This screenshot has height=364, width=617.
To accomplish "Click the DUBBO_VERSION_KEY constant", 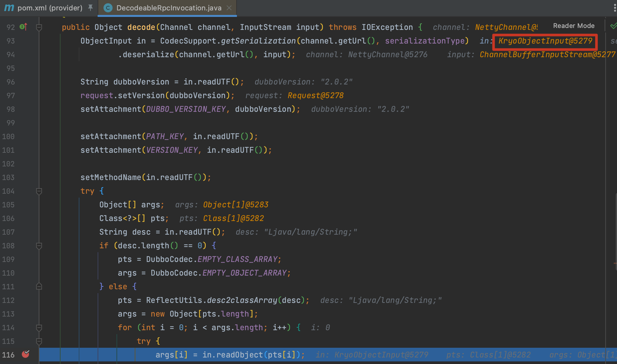I will tap(186, 109).
